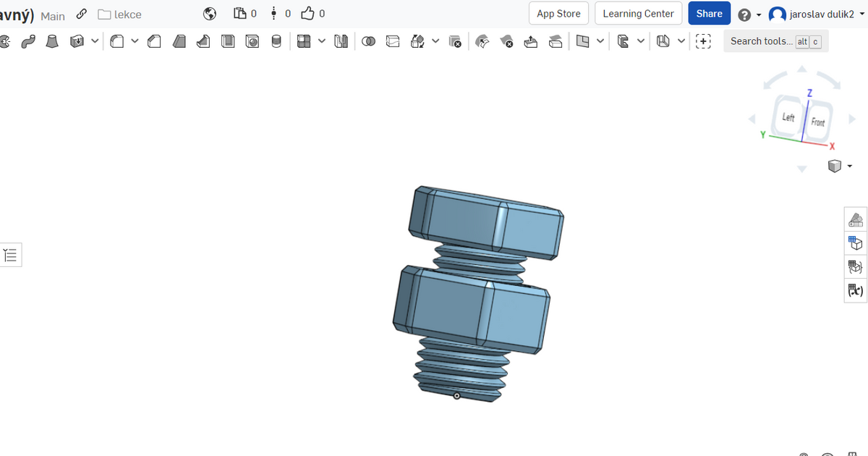
Task: Select the Loft tool
Action: point(51,41)
